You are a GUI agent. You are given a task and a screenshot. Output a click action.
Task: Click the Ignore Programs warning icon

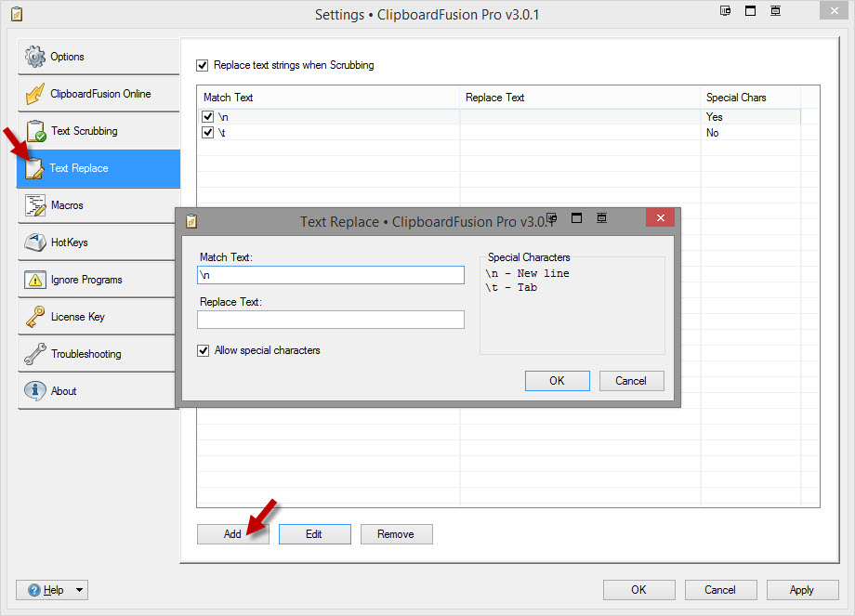pos(35,280)
